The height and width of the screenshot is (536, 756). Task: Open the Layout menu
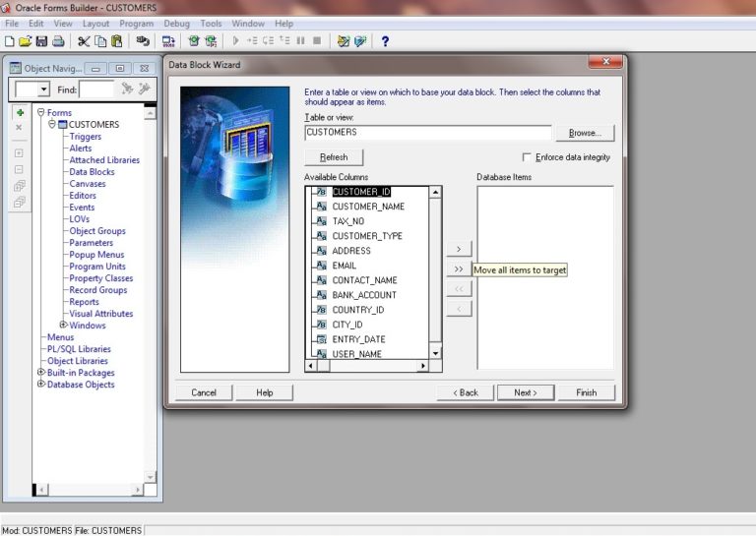click(95, 24)
